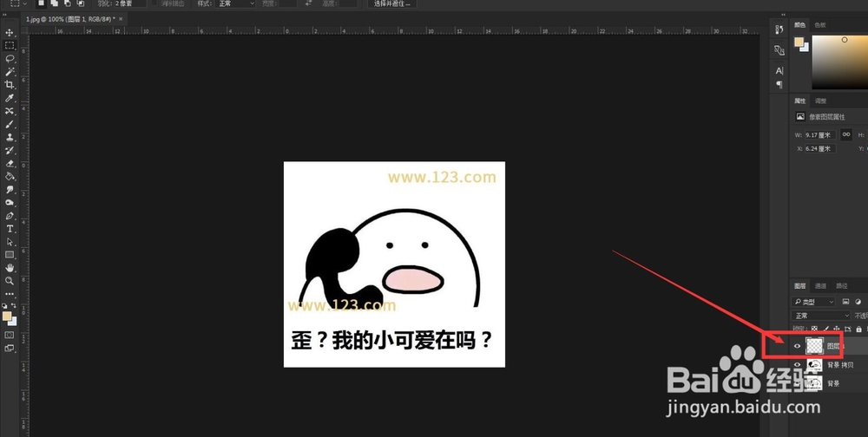Select the Lasso tool
868x437 pixels.
pos(10,59)
